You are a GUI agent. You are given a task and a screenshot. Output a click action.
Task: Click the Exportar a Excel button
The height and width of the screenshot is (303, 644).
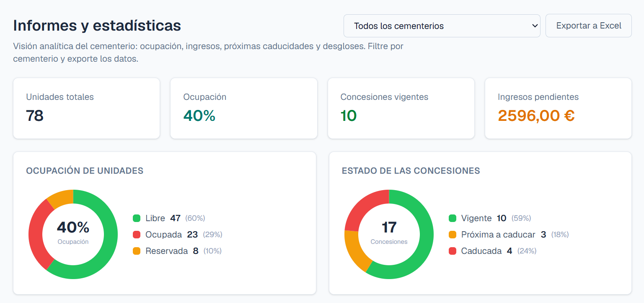[589, 26]
